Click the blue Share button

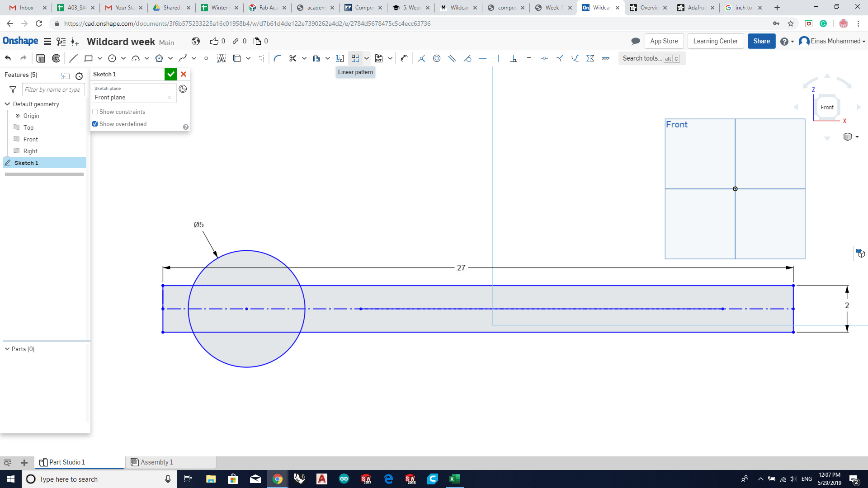[x=761, y=41]
